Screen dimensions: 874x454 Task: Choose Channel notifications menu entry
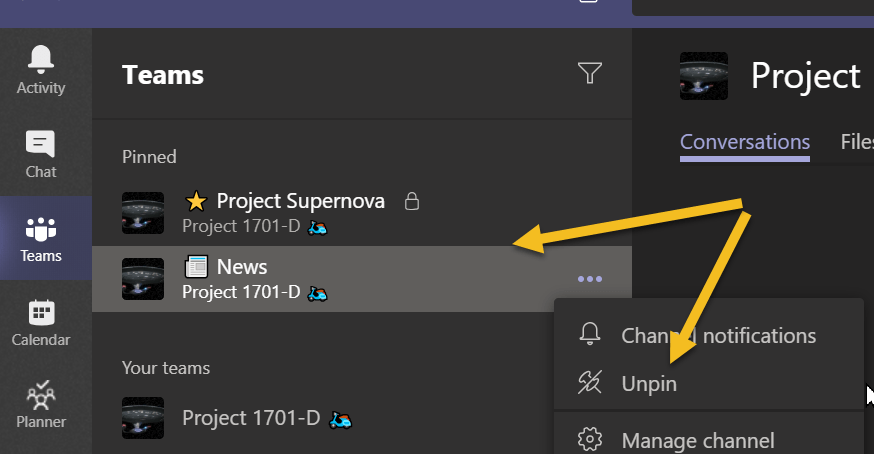coord(718,336)
